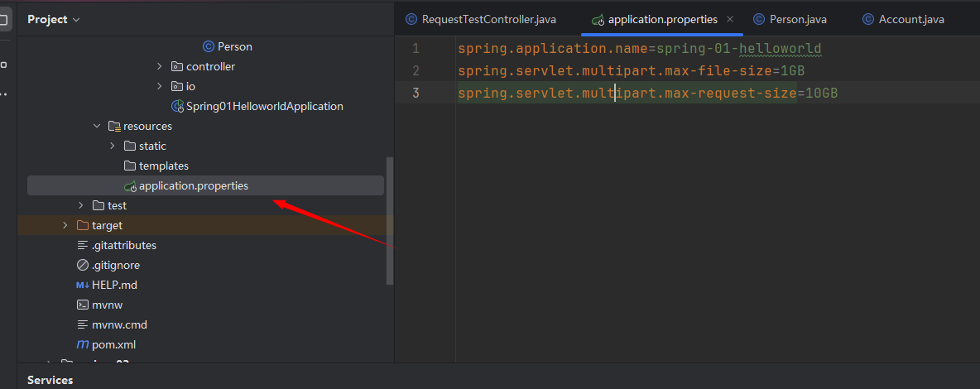Click the mvnw.cmd file icon
This screenshot has width=980, height=389.
click(x=83, y=325)
